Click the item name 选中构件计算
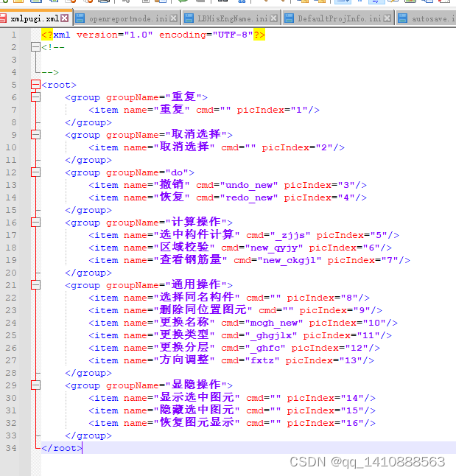The height and width of the screenshot is (476, 456). pos(197,234)
